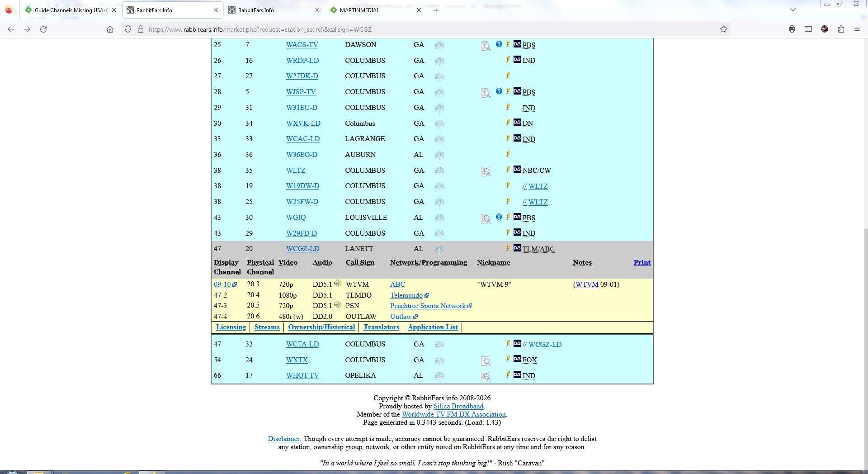Expand the WGIQ station details
This screenshot has width=868, height=474.
(296, 218)
